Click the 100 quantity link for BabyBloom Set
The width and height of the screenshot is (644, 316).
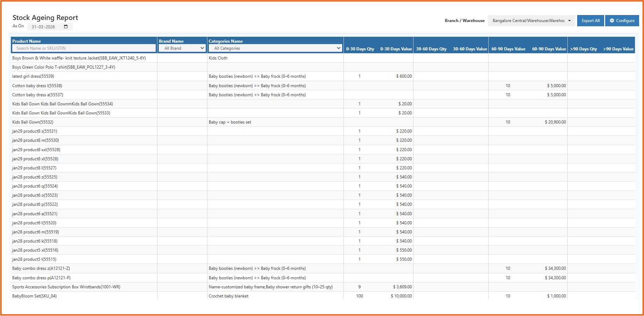tap(359, 296)
